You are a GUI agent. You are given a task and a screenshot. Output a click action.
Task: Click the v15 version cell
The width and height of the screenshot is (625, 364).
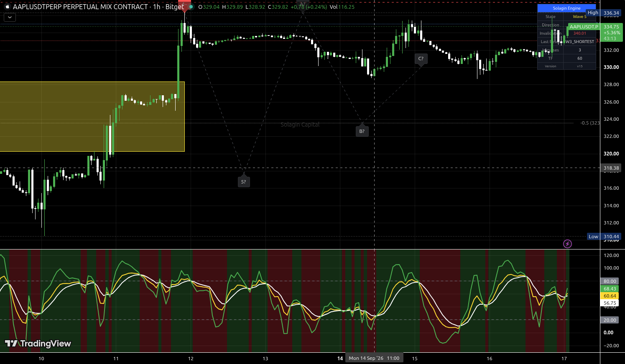tap(579, 66)
